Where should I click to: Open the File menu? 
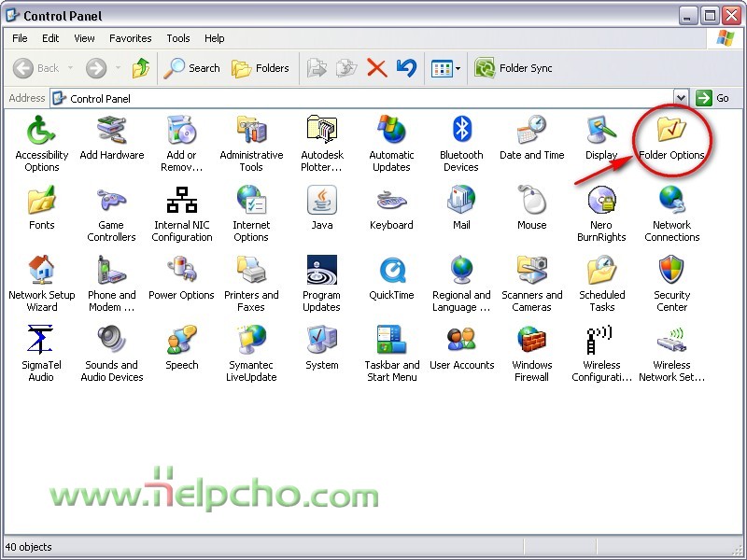click(x=20, y=38)
